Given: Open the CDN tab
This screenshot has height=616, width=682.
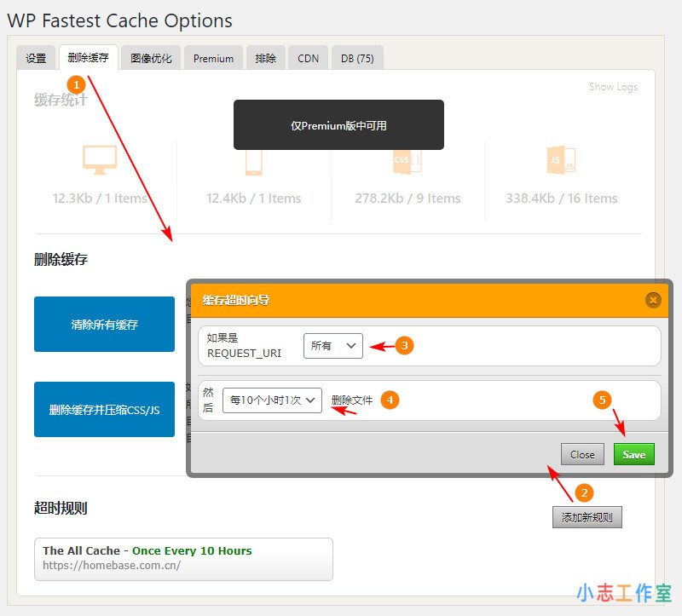Looking at the screenshot, I should point(308,58).
